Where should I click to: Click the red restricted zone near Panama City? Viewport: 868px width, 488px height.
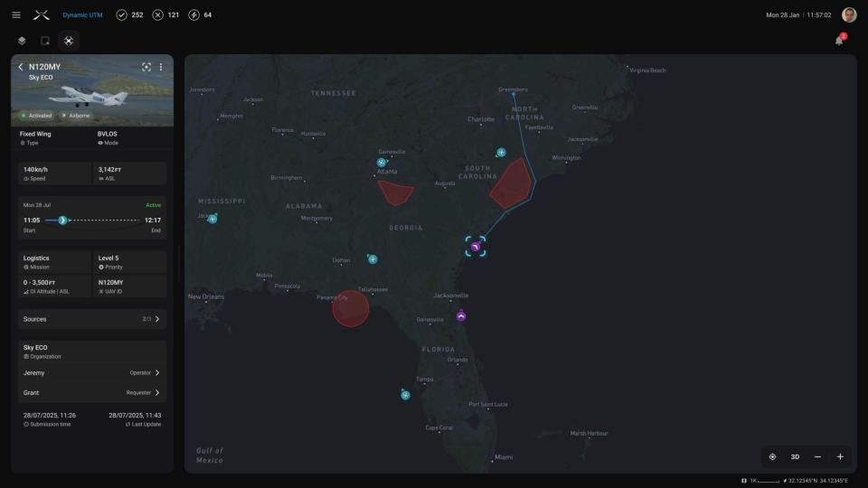point(351,308)
